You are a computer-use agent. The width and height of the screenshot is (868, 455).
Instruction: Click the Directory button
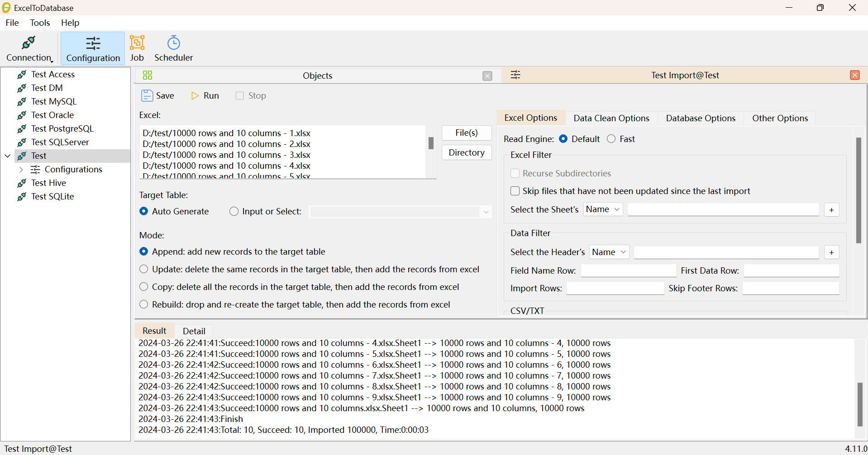pos(466,153)
